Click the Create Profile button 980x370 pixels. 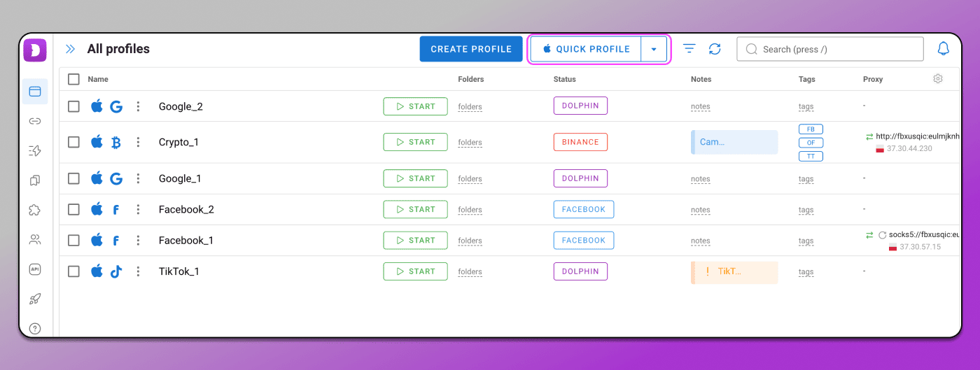tap(471, 49)
